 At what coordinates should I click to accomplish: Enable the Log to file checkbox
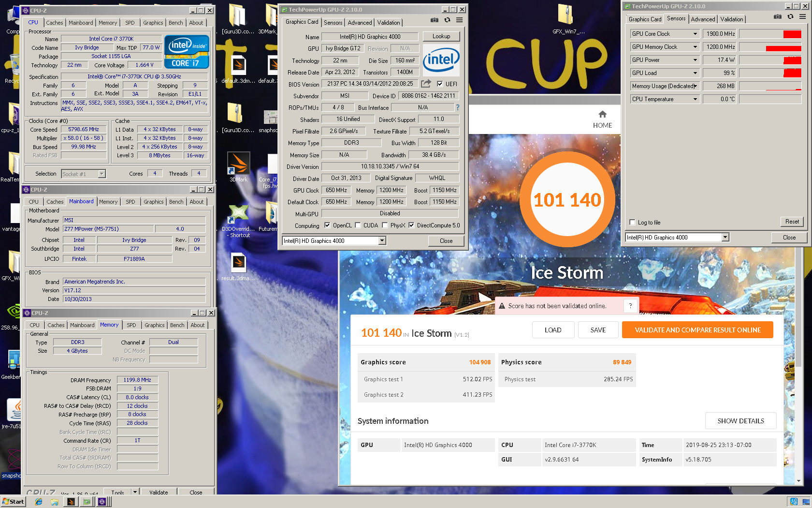pyautogui.click(x=632, y=222)
